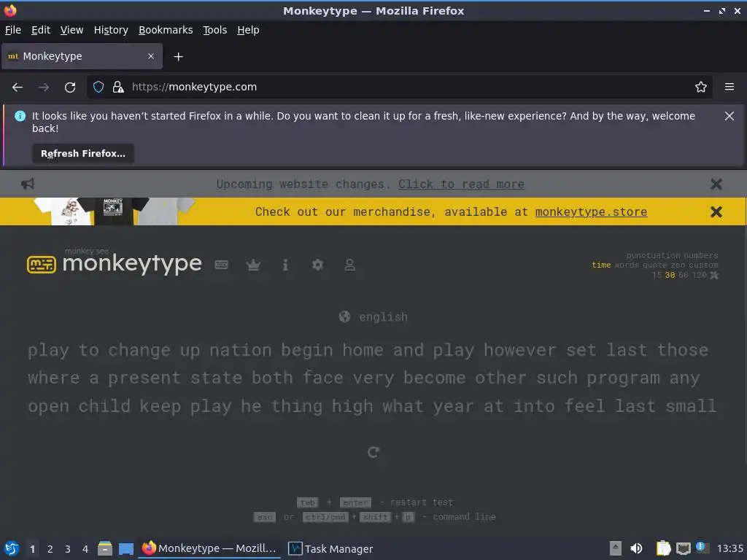The image size is (747, 560).
Task: Click the volume icon in system tray
Action: 636,548
